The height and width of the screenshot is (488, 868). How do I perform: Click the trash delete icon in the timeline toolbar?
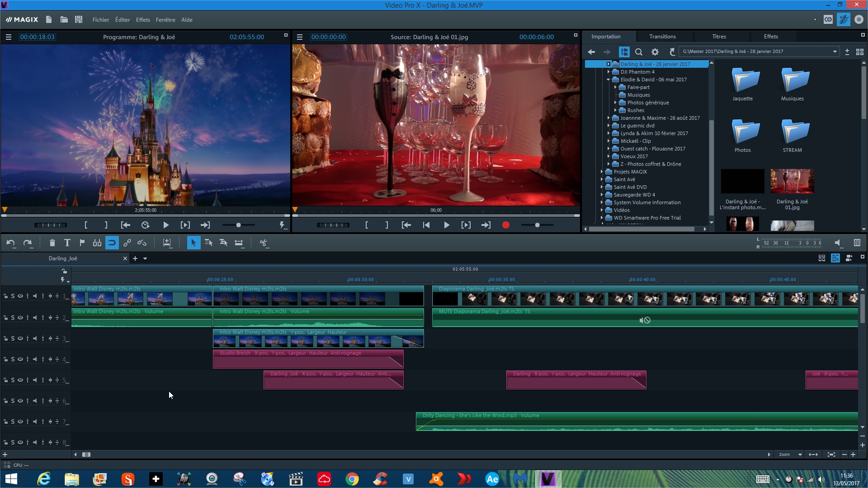point(52,243)
